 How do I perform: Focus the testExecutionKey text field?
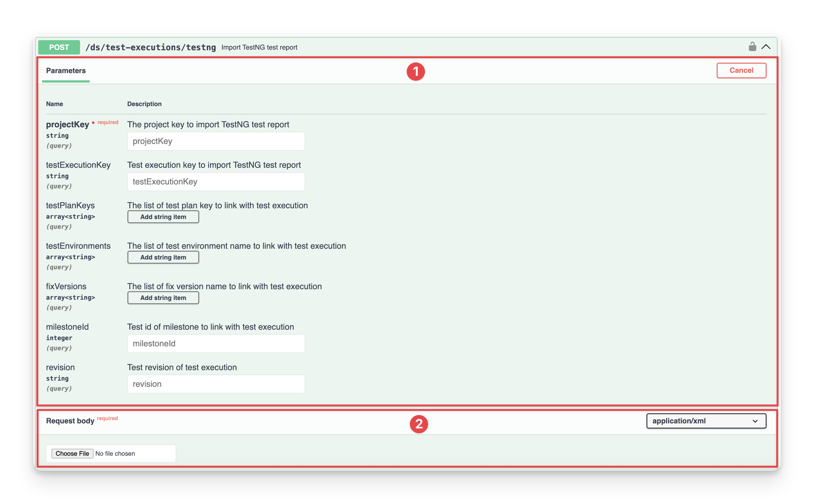(x=216, y=182)
